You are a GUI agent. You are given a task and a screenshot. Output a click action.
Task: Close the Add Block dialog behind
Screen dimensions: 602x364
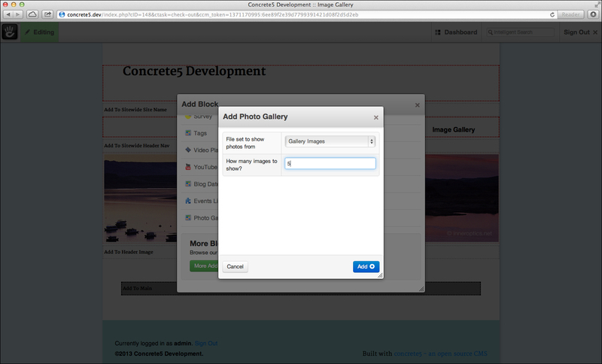click(418, 105)
